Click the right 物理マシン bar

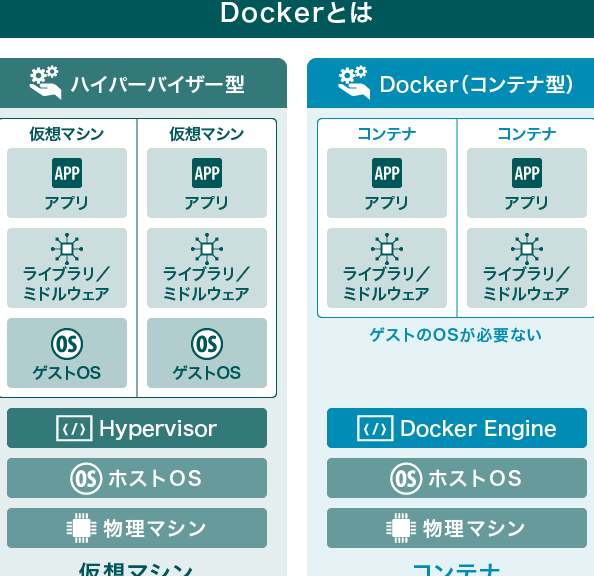pyautogui.click(x=457, y=528)
